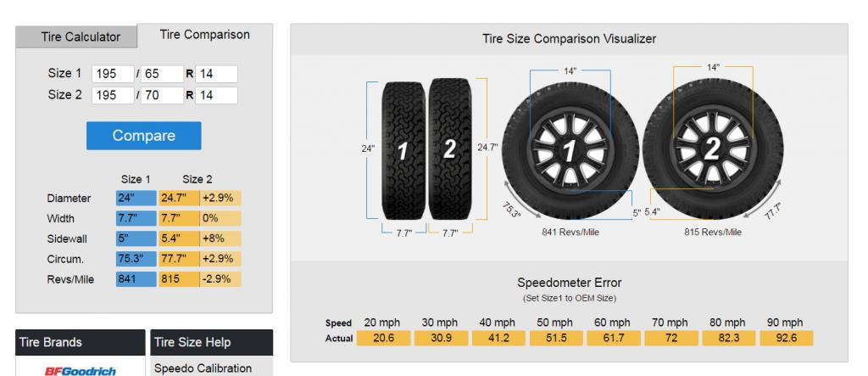
Task: Click Size 1 aspect ratio field showing 65
Action: [x=163, y=74]
